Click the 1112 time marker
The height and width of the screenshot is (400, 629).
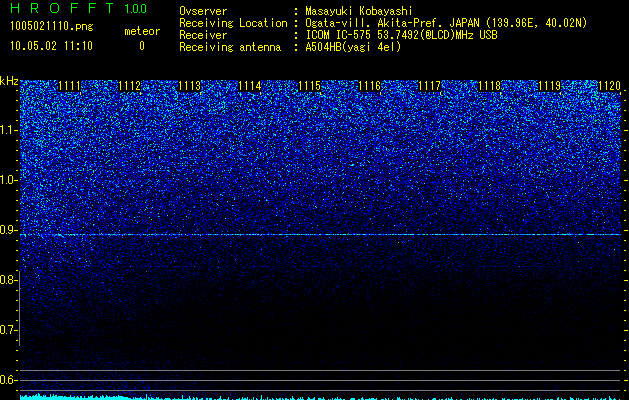tap(130, 86)
